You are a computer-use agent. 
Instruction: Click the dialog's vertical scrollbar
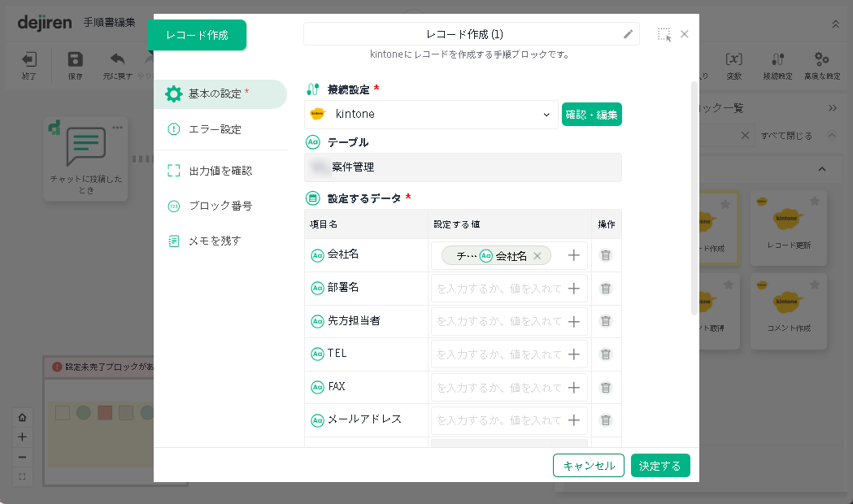(694, 195)
